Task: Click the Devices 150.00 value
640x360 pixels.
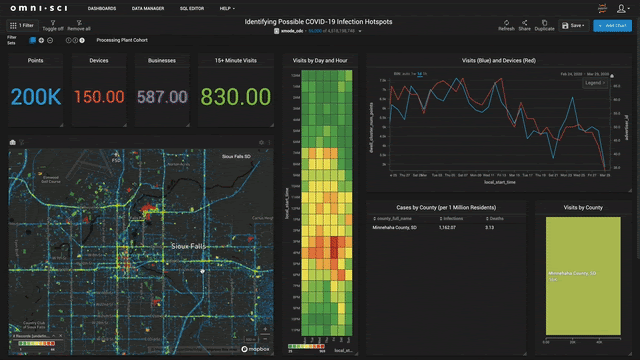Action: click(99, 97)
